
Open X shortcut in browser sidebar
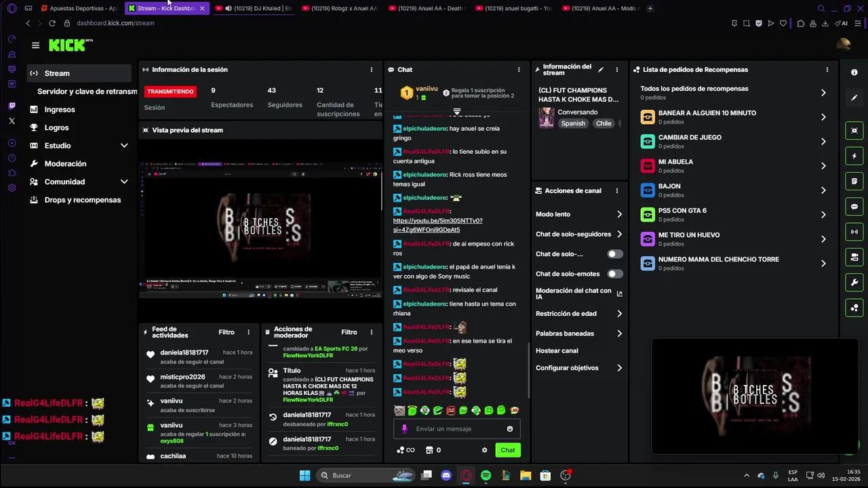point(12,121)
